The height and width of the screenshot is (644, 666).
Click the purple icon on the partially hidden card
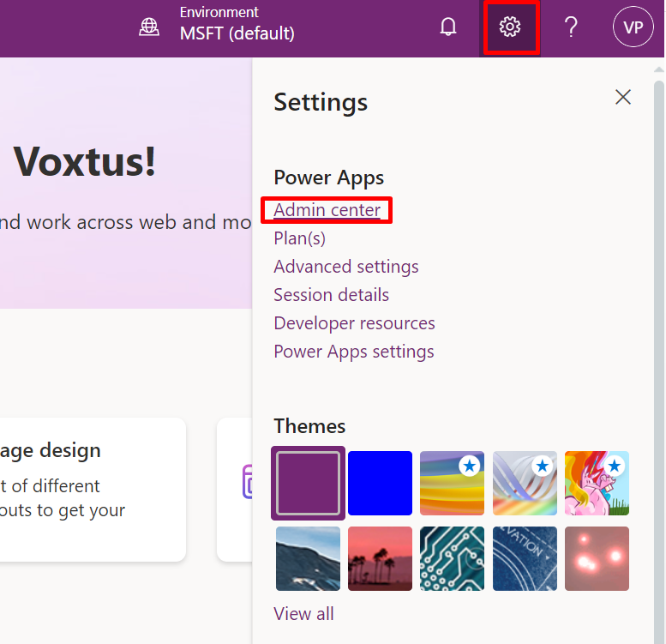(247, 482)
